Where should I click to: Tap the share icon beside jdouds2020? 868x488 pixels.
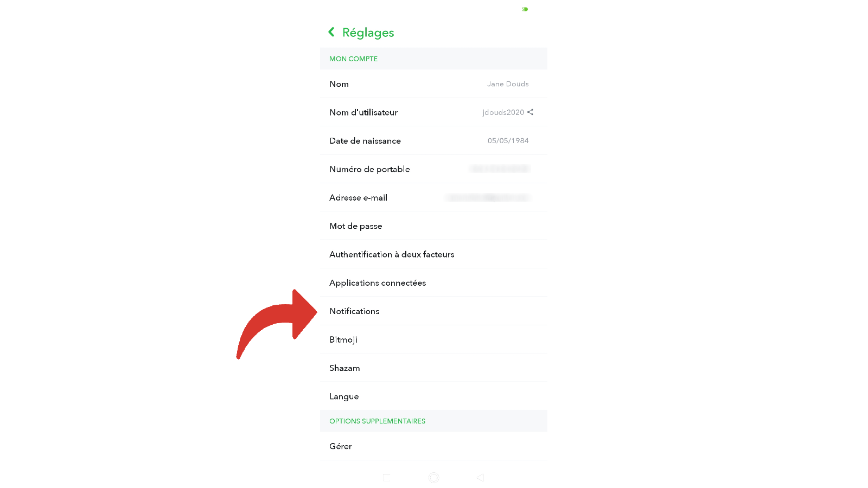point(531,112)
